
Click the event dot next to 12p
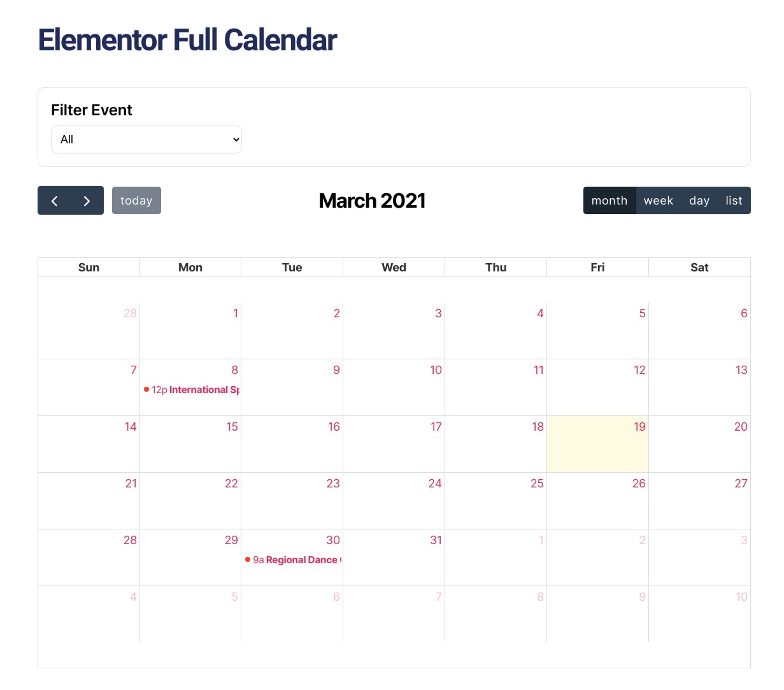pos(146,389)
